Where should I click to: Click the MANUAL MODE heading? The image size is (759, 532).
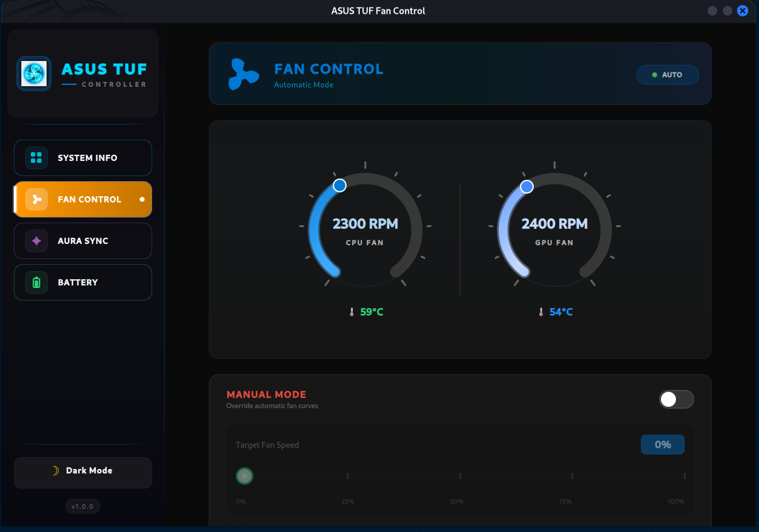click(x=267, y=395)
